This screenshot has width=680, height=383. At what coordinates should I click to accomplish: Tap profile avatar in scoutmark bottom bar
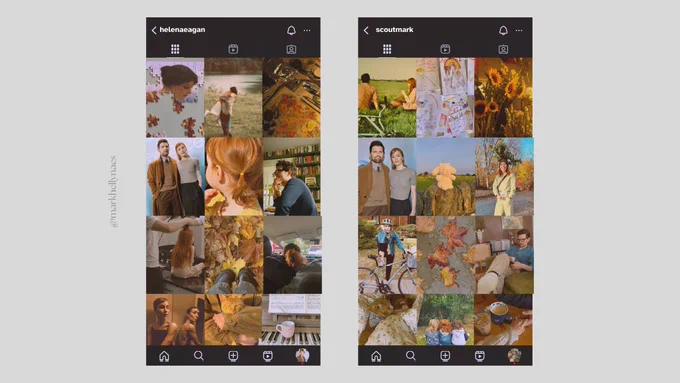tap(514, 356)
